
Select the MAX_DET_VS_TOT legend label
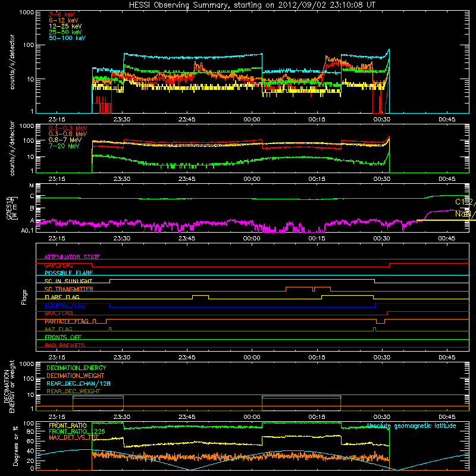click(74, 437)
